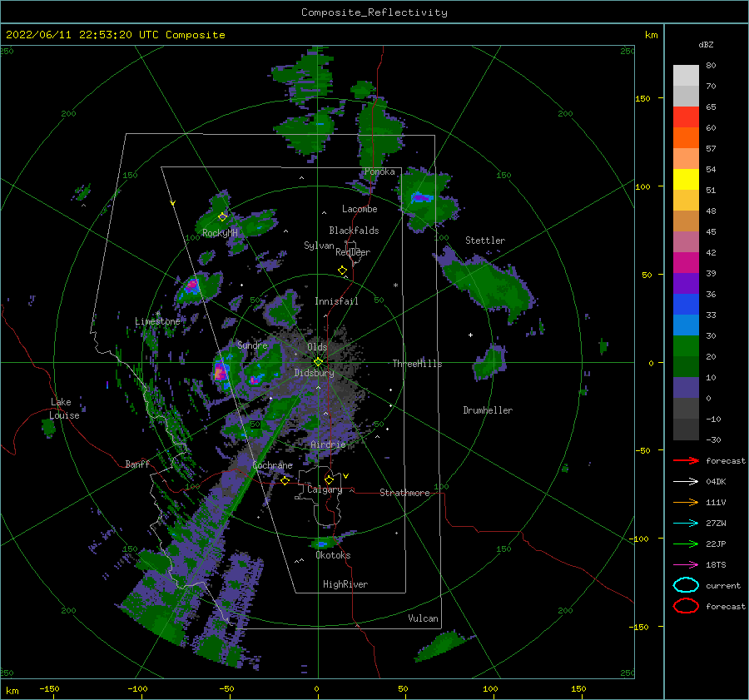Click the yellow diamond marker above Calgary label
749x700 pixels.
pos(329,479)
